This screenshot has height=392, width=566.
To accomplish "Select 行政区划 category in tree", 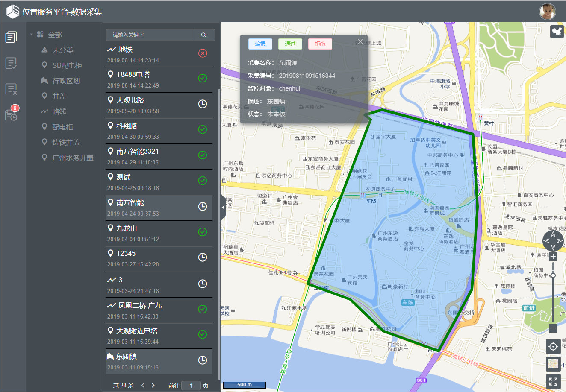I will [x=66, y=81].
